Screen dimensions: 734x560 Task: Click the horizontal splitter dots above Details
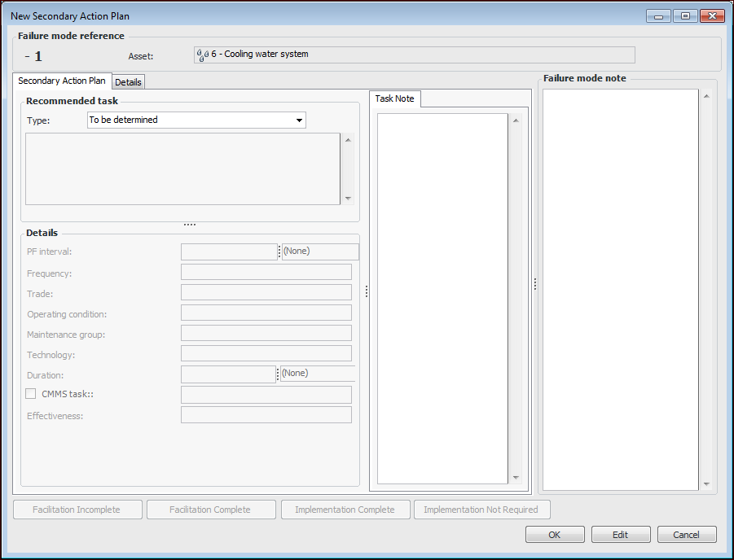(190, 225)
